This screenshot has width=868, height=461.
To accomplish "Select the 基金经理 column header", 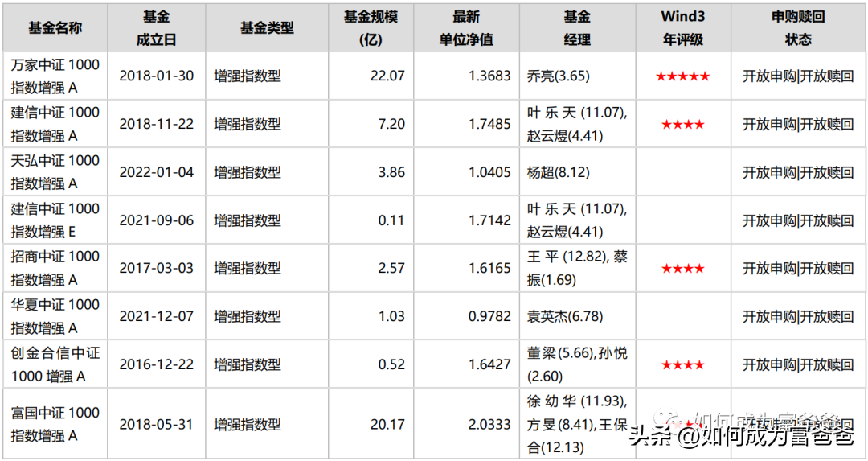I will (x=577, y=28).
